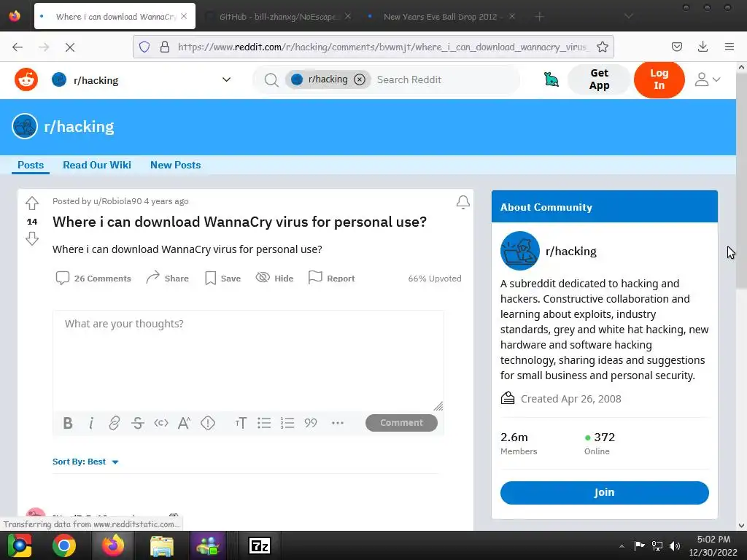Viewport: 747px width, 560px height.
Task: Open Chrome from the taskbar
Action: pyautogui.click(x=64, y=545)
